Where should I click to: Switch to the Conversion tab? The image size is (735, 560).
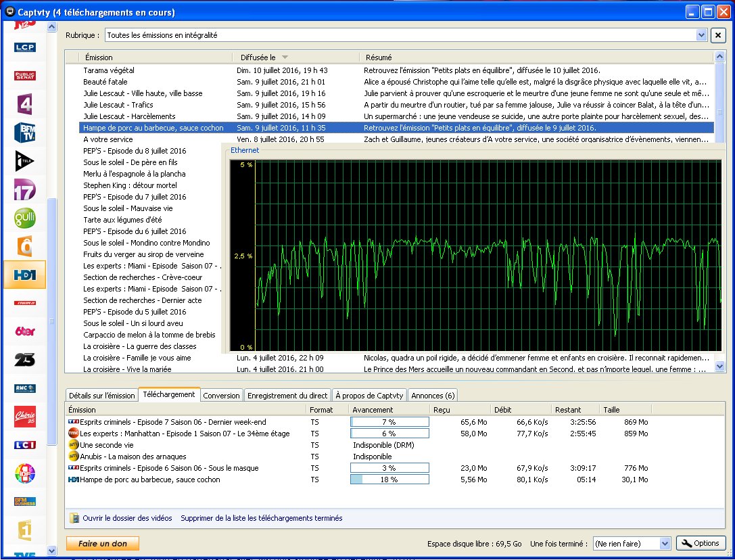point(221,396)
